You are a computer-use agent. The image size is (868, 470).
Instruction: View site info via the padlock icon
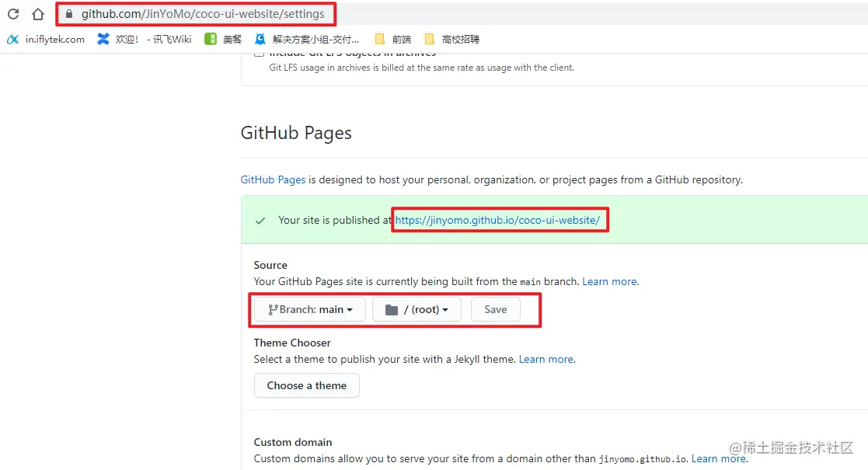click(x=69, y=14)
